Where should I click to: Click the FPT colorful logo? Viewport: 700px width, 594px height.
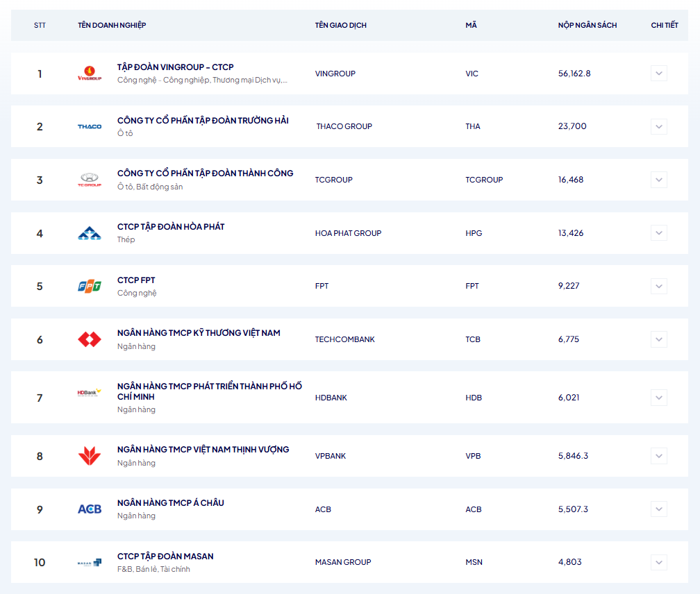90,287
